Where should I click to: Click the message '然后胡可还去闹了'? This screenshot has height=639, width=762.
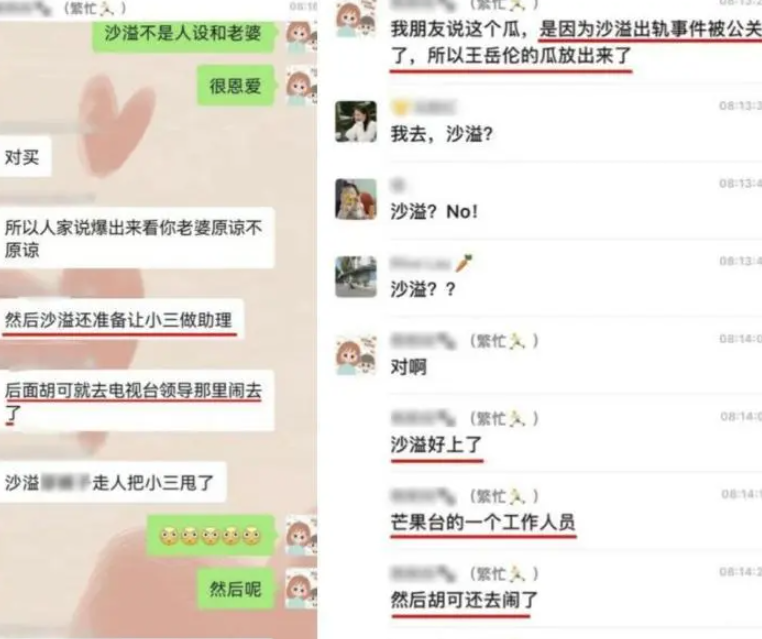(x=465, y=601)
